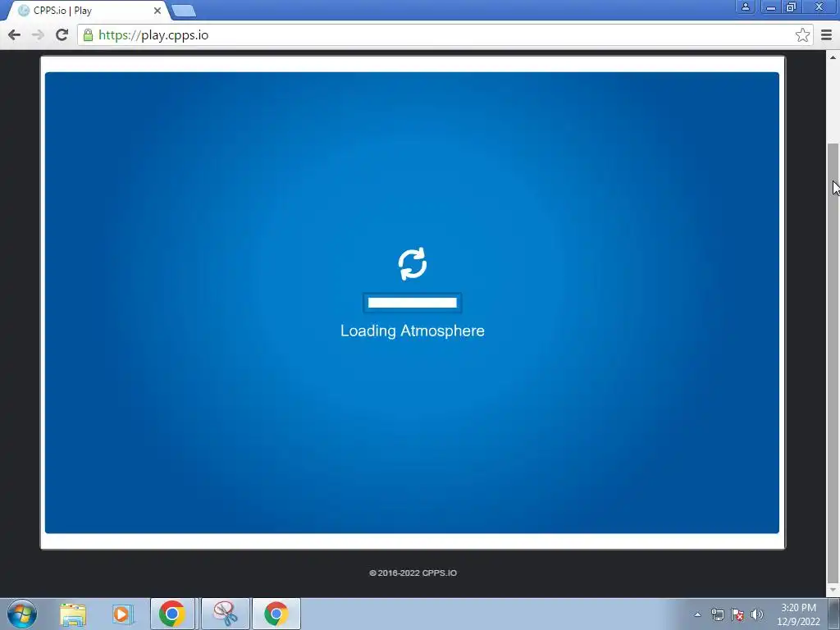Click the ©2016-2022 CPPS.IO footer text
The width and height of the screenshot is (840, 630).
coord(413,573)
